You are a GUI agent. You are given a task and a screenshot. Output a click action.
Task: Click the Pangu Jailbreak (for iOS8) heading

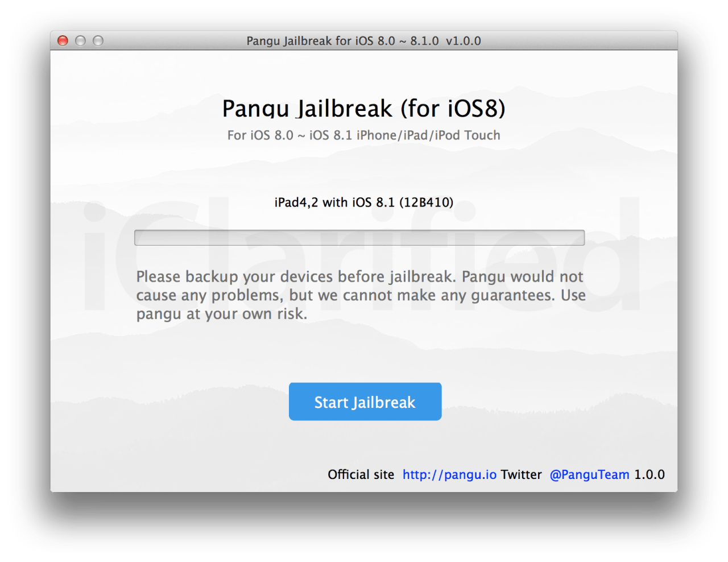click(x=364, y=108)
